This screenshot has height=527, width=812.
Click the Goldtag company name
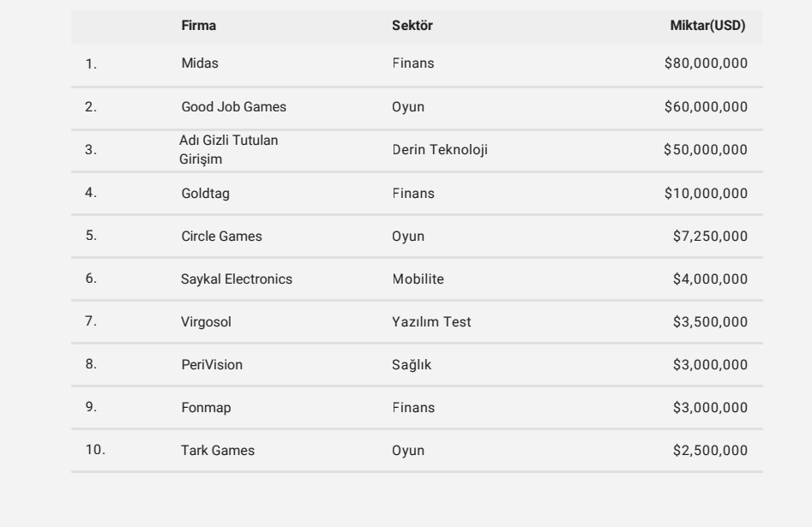[200, 194]
